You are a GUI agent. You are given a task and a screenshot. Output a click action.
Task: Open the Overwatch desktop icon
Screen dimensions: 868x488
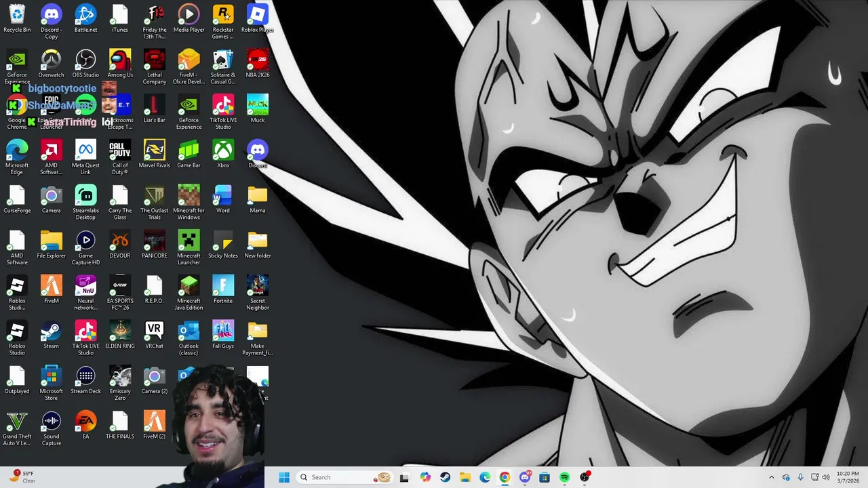[51, 64]
